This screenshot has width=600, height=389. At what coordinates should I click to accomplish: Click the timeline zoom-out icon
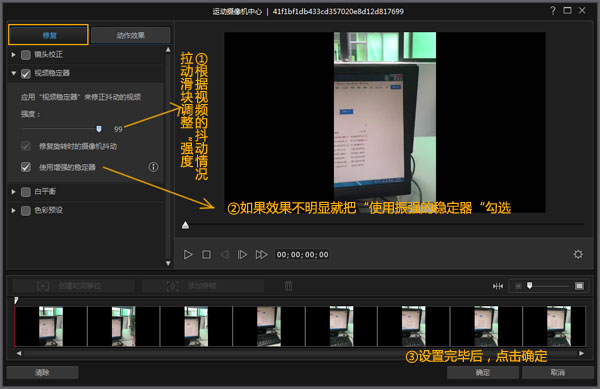click(518, 286)
